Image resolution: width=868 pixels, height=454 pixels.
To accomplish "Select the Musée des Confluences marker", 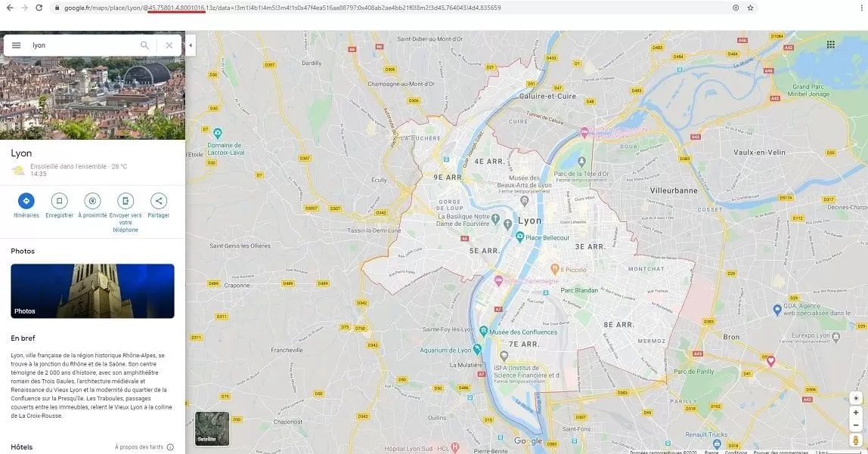I will (483, 331).
